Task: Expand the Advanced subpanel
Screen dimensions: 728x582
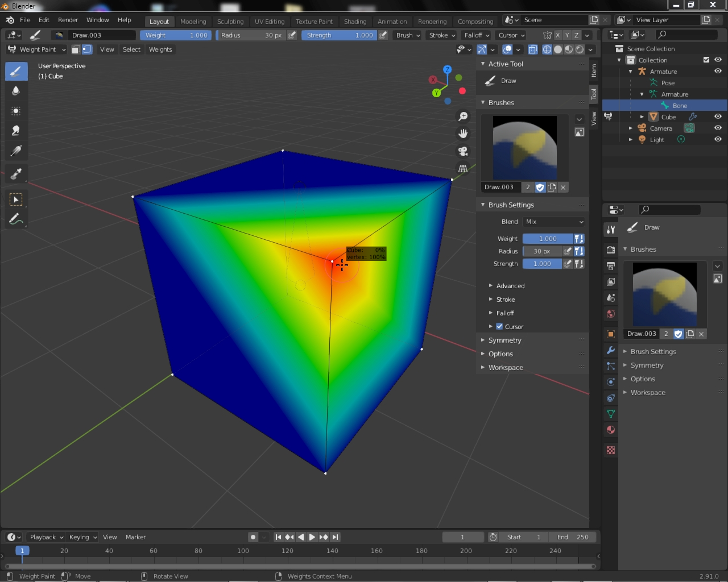Action: (510, 286)
